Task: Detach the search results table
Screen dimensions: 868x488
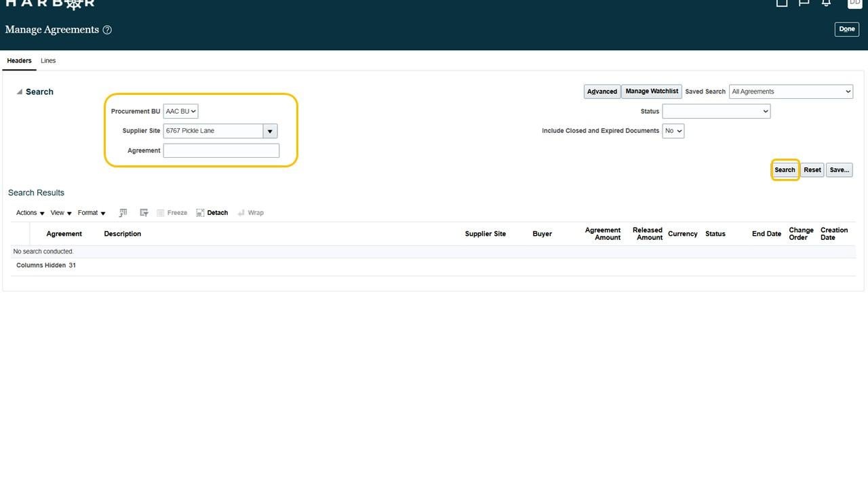Action: (212, 213)
